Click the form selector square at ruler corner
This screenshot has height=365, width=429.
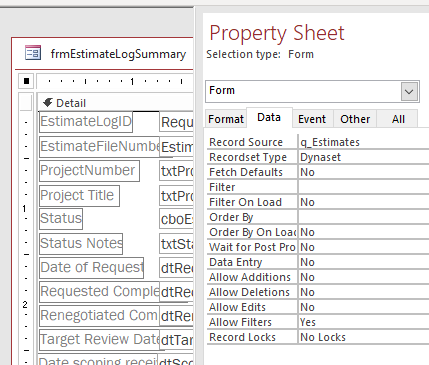[26, 81]
